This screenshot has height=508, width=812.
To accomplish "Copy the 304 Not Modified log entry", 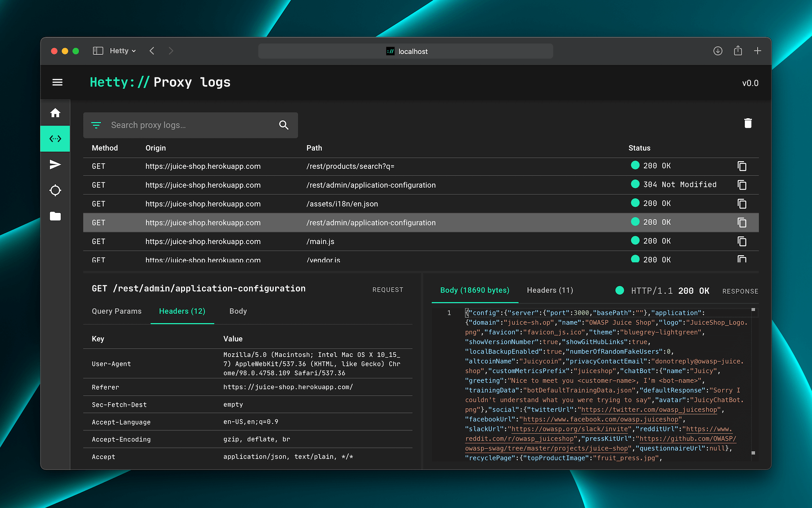I will point(742,185).
